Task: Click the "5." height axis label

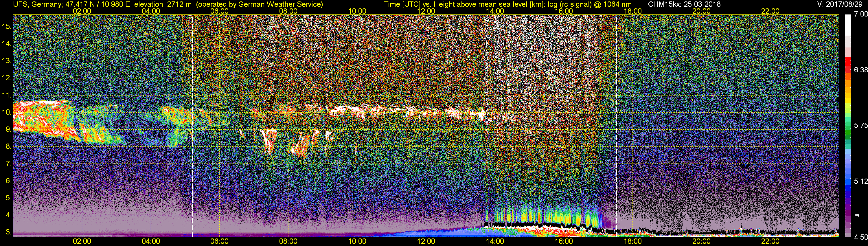Action: 8,198
